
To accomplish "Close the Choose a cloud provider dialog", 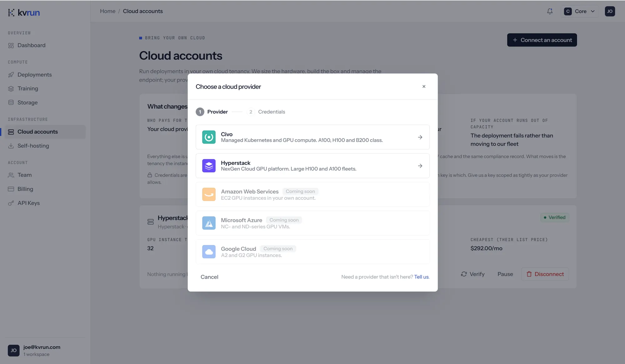I will coord(424,86).
